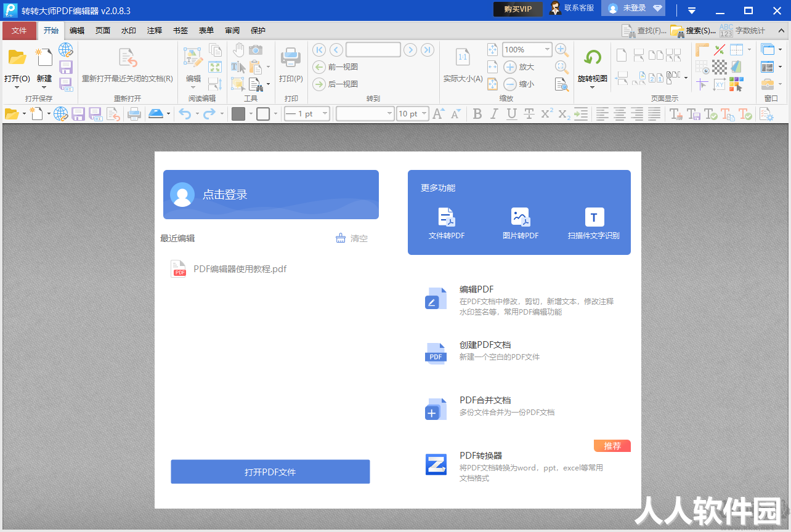Click the transparency grid checkerboard icon

[x=720, y=67]
